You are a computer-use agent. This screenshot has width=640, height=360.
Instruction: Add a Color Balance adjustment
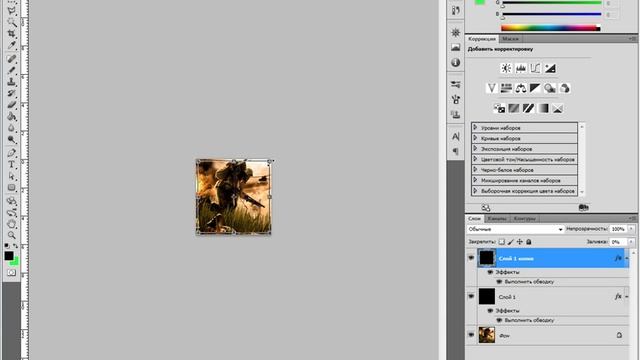pyautogui.click(x=521, y=88)
